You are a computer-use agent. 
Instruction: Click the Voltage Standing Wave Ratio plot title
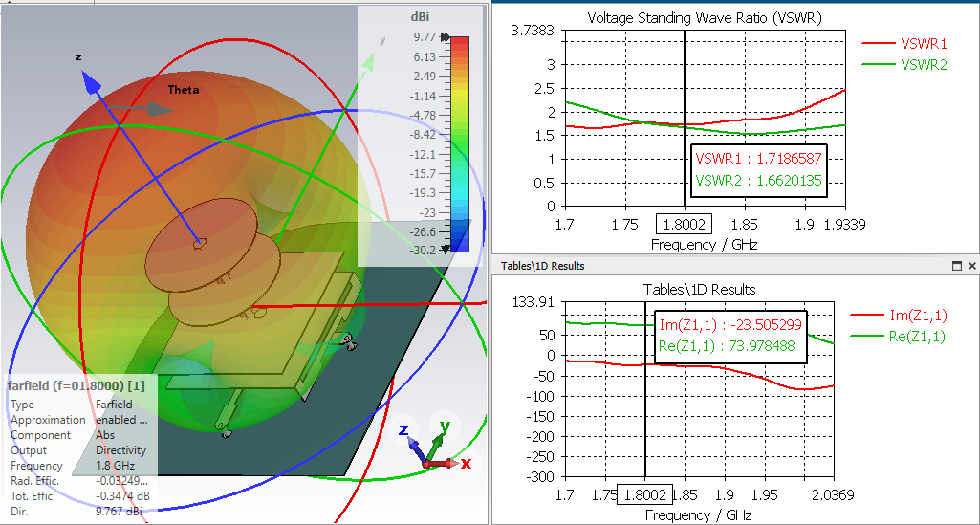(x=705, y=19)
